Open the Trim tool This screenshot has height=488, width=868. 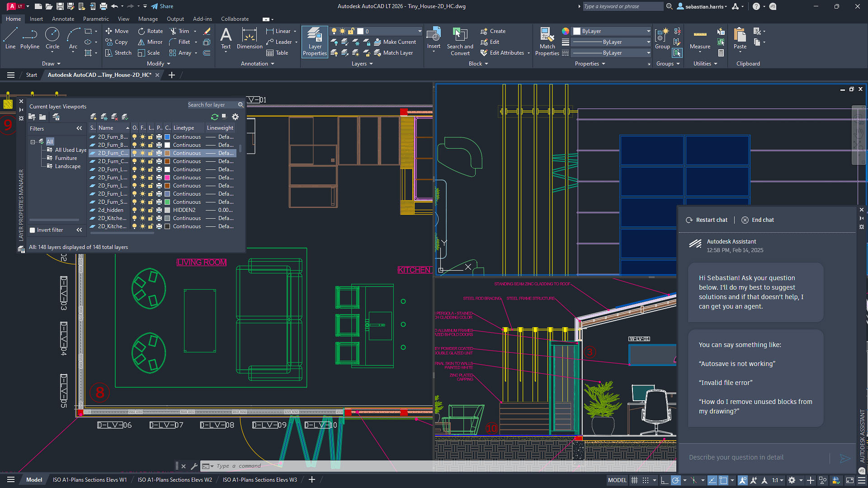coord(180,31)
